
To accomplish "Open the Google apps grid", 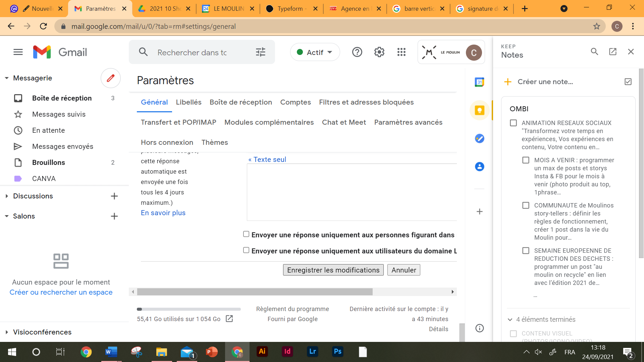I will coord(401,52).
